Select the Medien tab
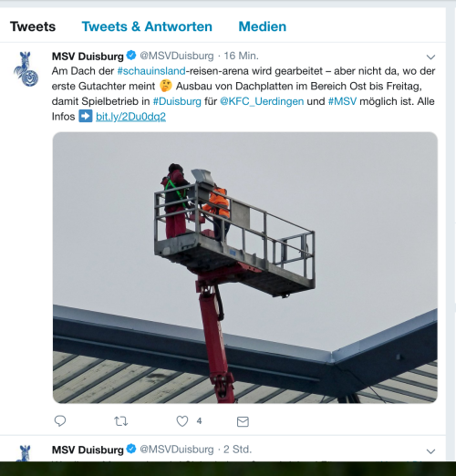 263,26
